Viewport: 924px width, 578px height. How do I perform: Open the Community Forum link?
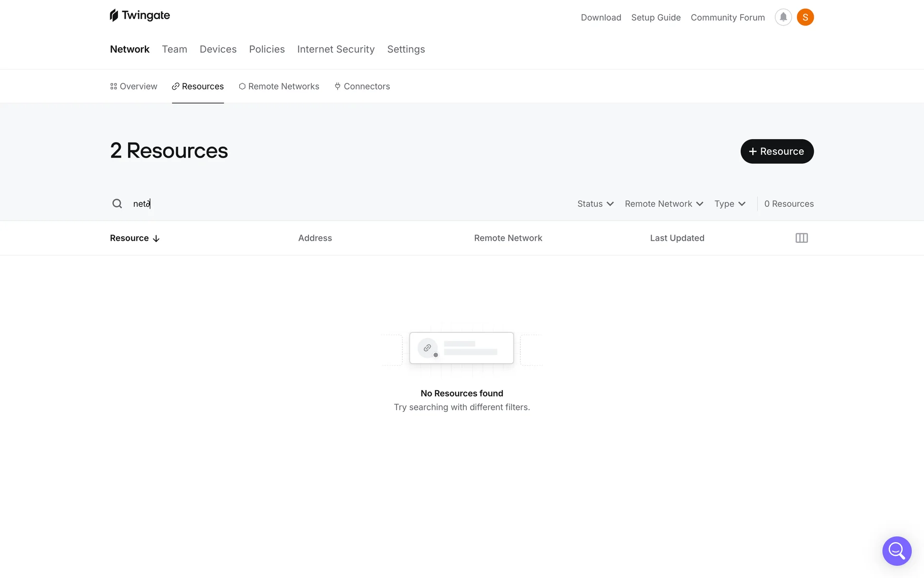coord(727,17)
